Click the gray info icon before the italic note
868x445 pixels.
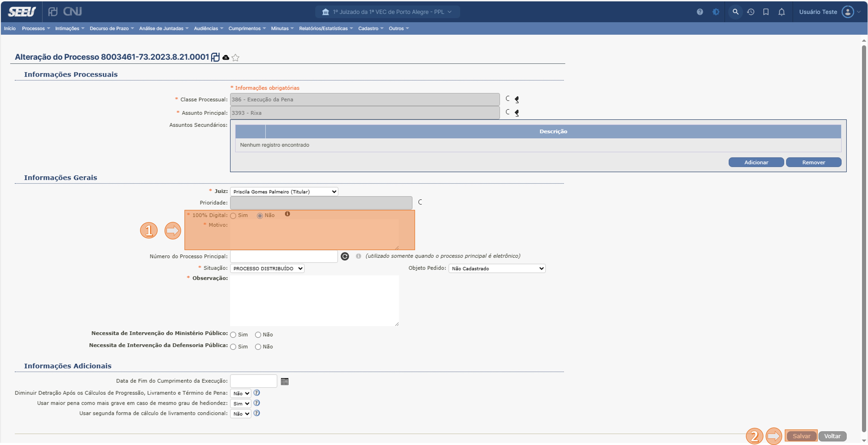coord(358,256)
